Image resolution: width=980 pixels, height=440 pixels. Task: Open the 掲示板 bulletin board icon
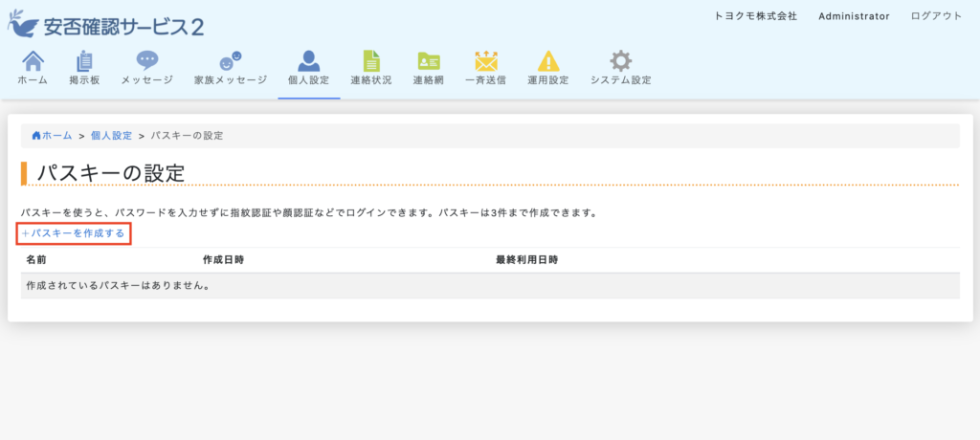84,61
